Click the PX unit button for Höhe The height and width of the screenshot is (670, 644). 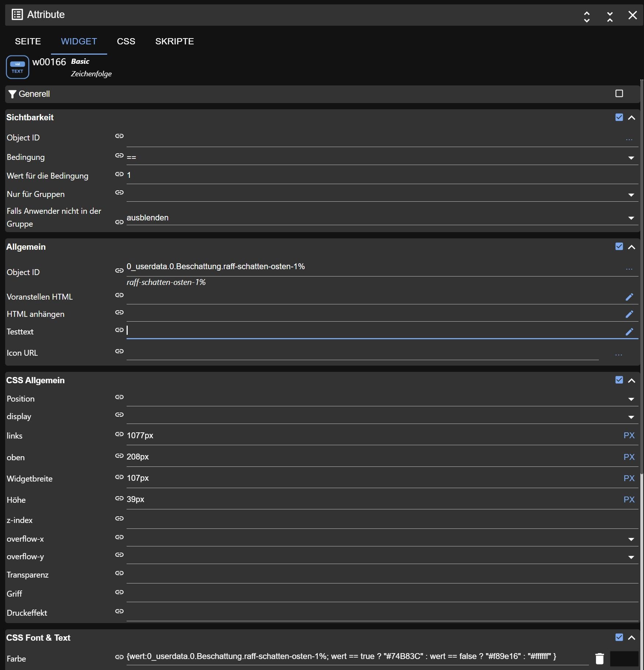[x=629, y=499]
